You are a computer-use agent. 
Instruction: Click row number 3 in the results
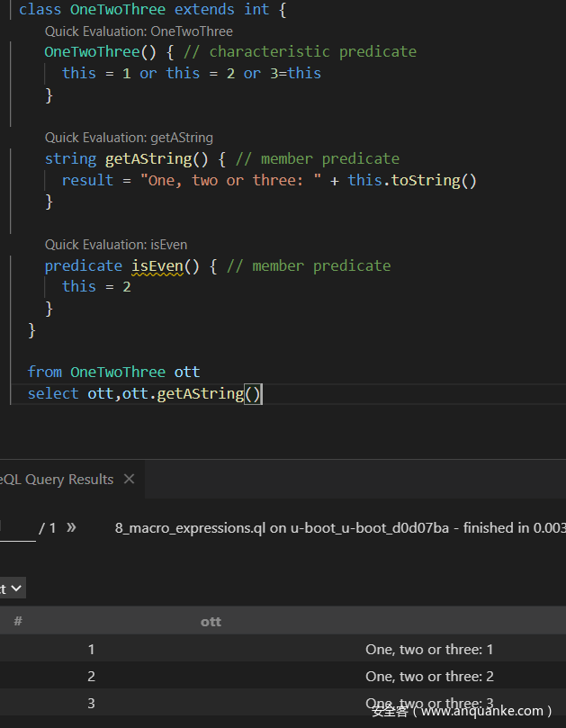pos(91,703)
